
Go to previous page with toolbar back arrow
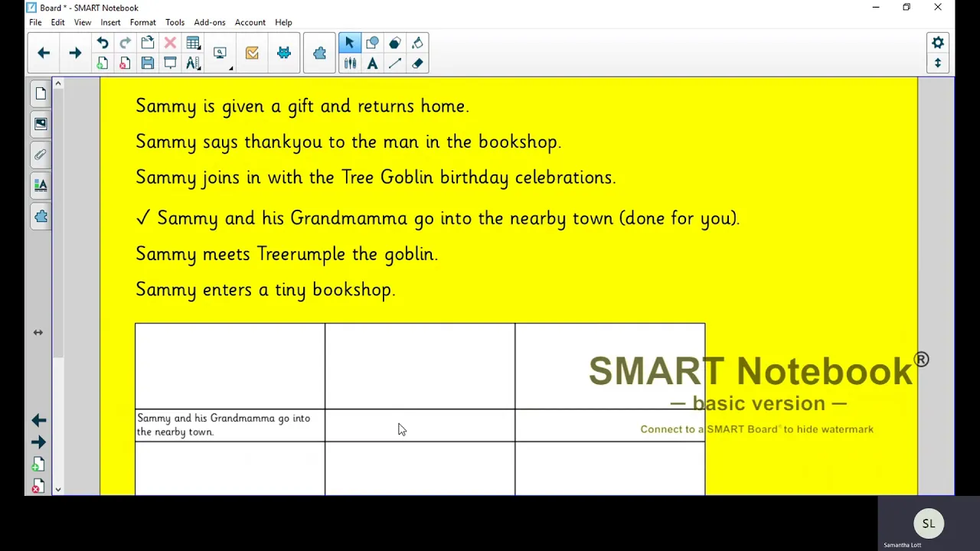tap(44, 53)
